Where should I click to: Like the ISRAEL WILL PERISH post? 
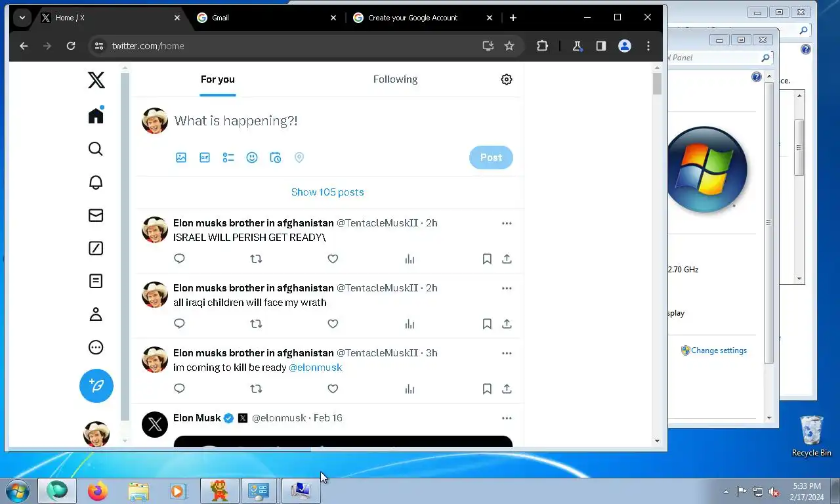coord(333,259)
